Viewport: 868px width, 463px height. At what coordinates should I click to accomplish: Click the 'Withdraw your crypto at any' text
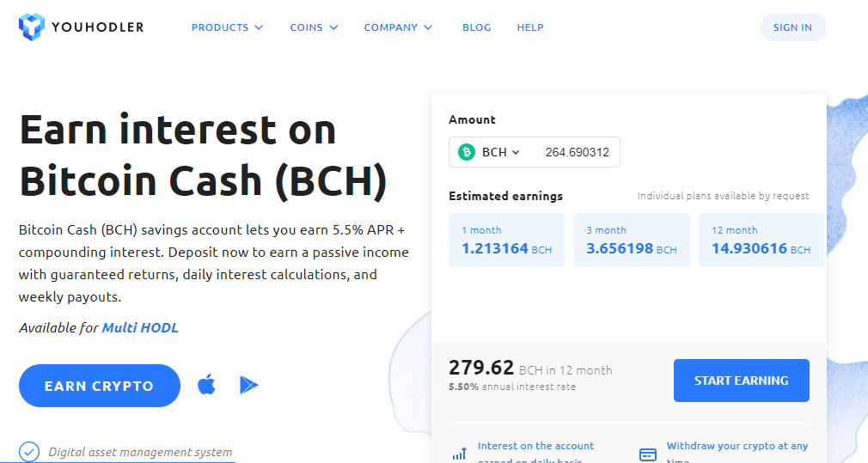tap(737, 446)
